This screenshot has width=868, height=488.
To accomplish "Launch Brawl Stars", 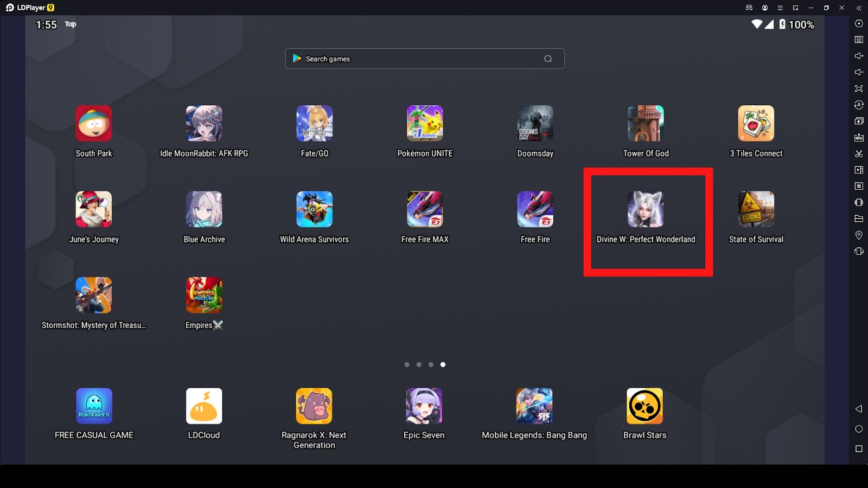I will (644, 406).
